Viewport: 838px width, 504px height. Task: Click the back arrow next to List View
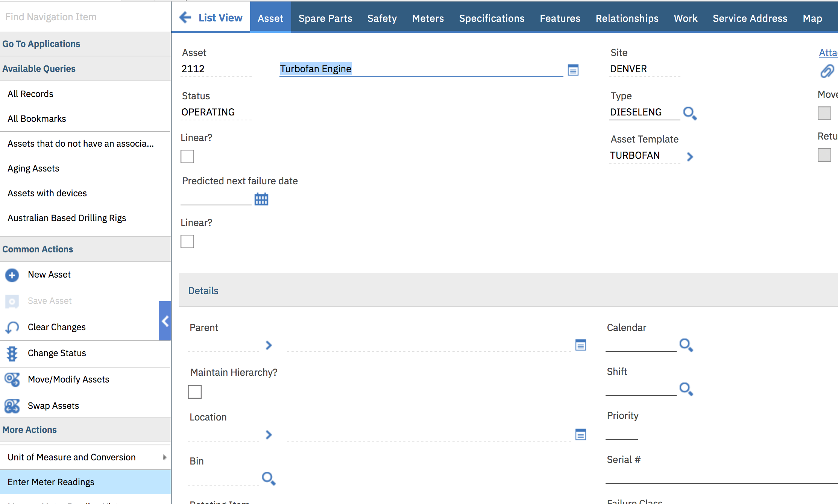point(185,17)
